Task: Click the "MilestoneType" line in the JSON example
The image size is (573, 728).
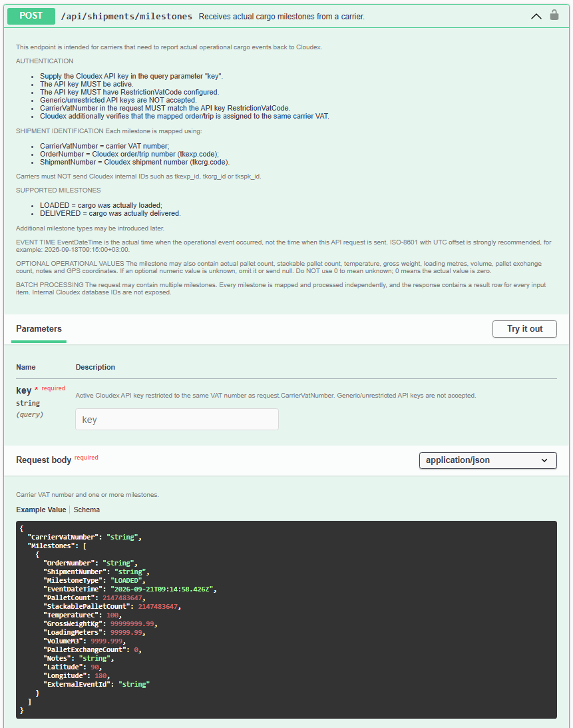Action: coord(95,580)
